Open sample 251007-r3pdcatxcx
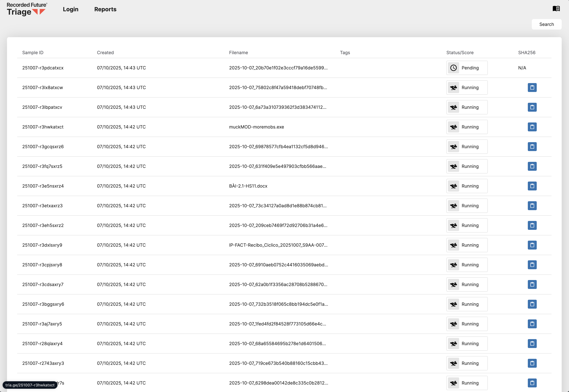 [x=43, y=68]
